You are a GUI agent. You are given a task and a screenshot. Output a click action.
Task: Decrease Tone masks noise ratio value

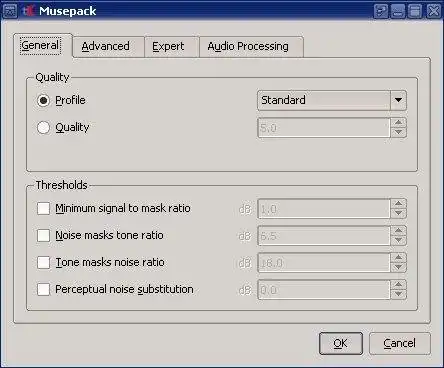click(x=398, y=268)
